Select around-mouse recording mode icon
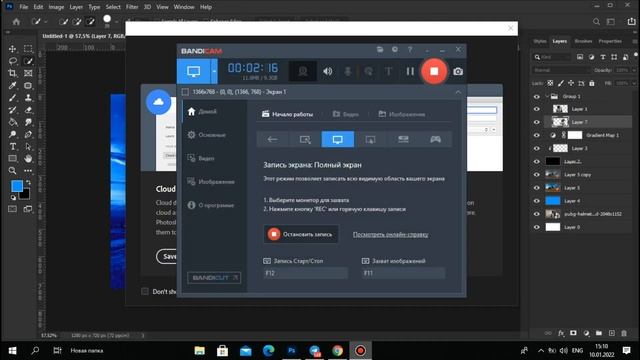This screenshot has width=640, height=360. [370, 140]
